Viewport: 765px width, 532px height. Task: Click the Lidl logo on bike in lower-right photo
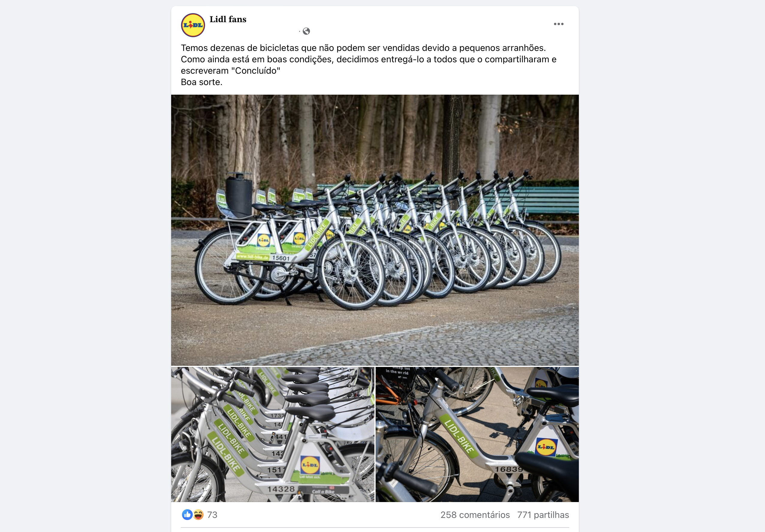(x=546, y=447)
